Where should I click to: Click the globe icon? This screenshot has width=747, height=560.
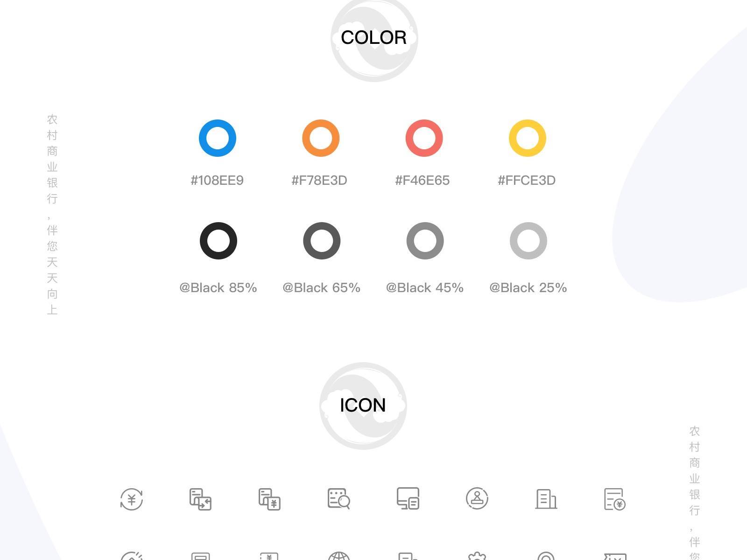tap(338, 556)
